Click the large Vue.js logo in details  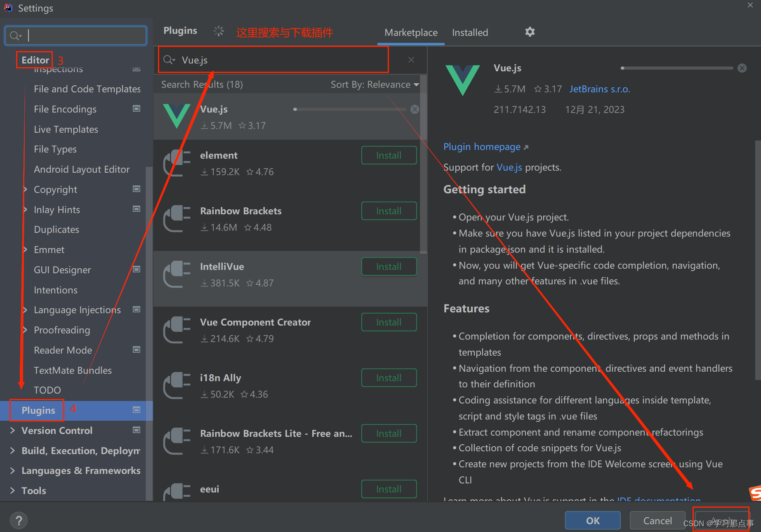[x=463, y=80]
